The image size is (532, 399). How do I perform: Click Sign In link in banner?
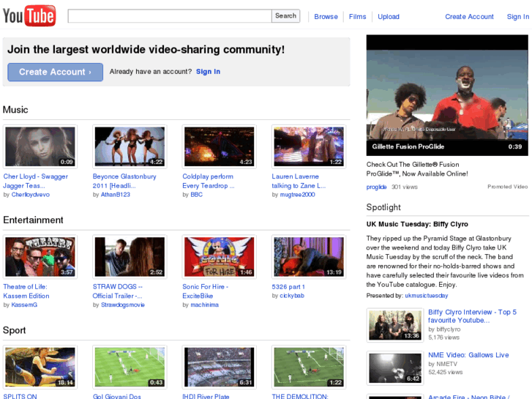(x=208, y=72)
